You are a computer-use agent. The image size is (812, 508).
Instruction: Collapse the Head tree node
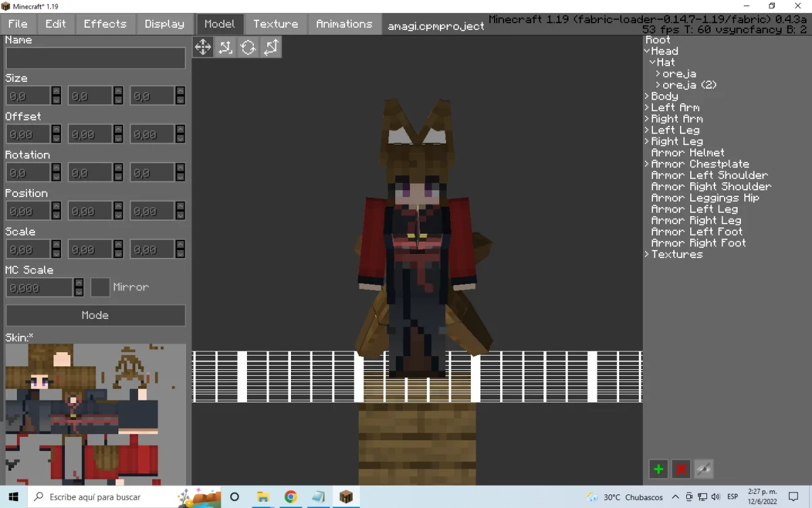647,51
